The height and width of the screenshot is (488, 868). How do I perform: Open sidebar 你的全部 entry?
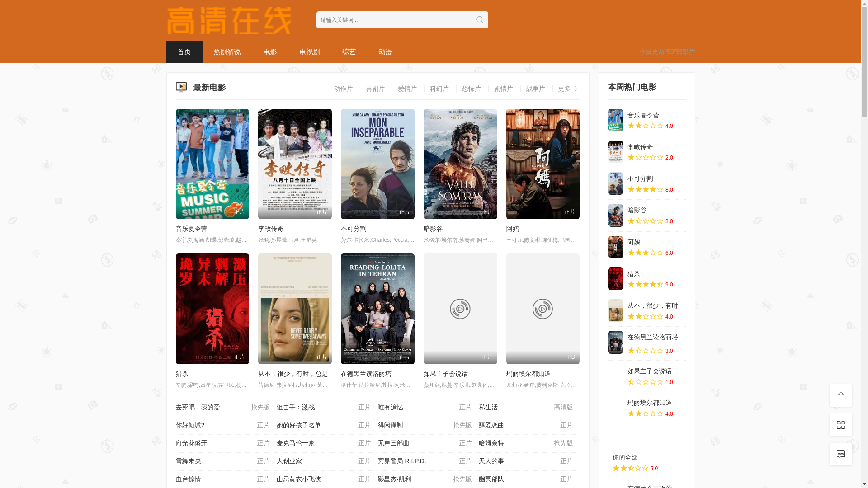[646, 463]
